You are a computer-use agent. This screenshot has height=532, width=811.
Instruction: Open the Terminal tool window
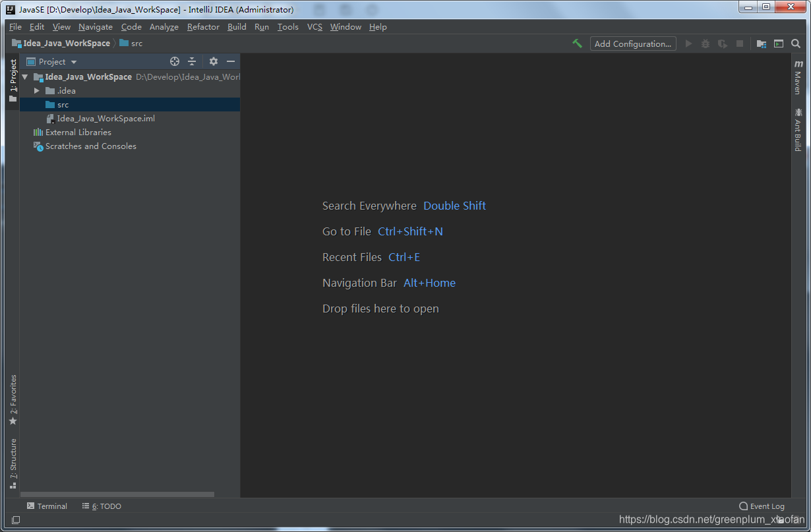tap(47, 506)
